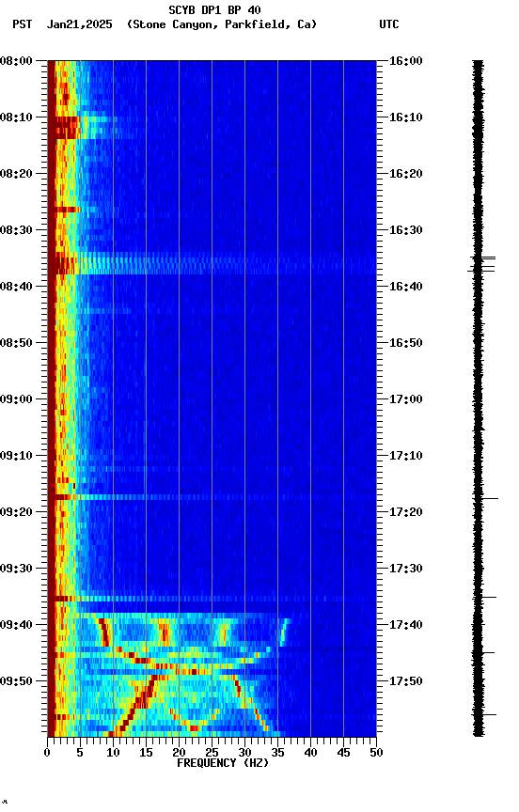This screenshot has height=812, width=519.
Task: Click the '08:30' PST time label
Action: [x=16, y=230]
